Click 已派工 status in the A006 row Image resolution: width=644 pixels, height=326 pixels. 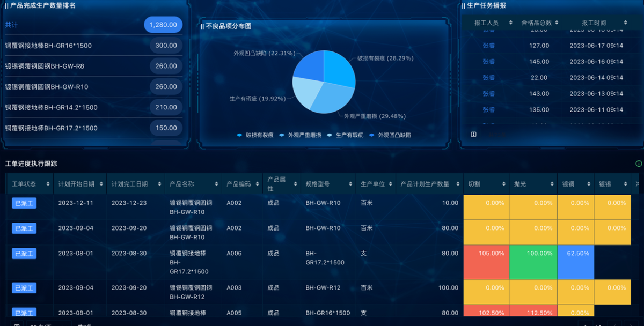[x=24, y=254]
